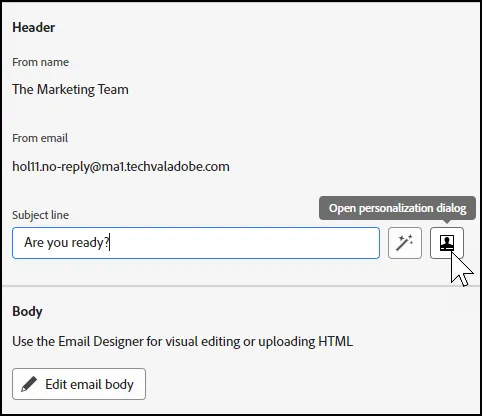Click the Email Designer description text
This screenshot has height=416, width=482.
tap(183, 341)
